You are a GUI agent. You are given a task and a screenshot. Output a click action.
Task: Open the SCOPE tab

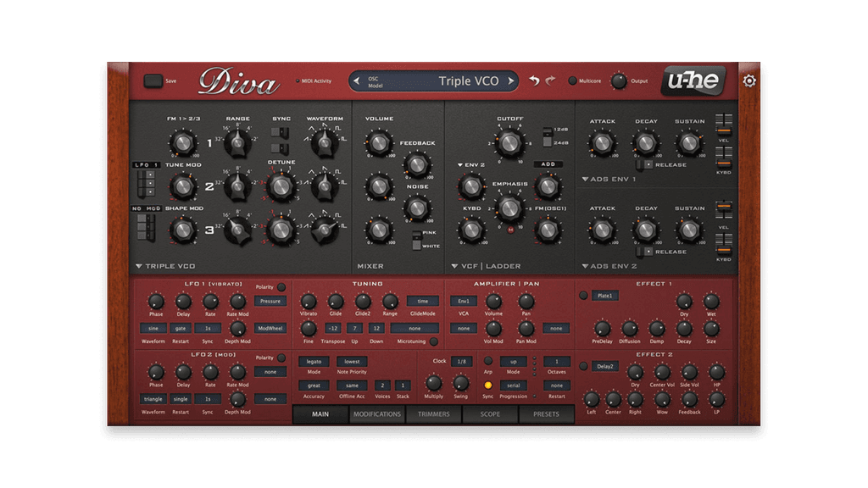[492, 414]
